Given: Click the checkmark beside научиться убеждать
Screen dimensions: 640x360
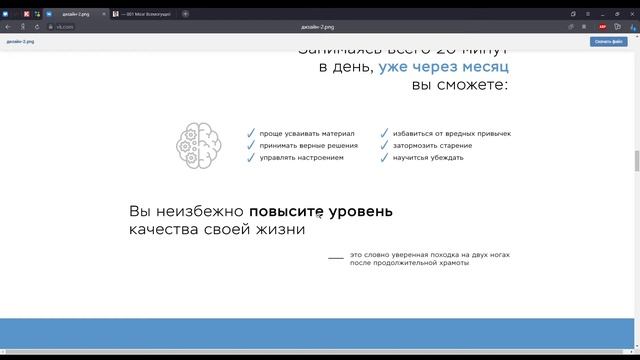Looking at the screenshot, I should 384,158.
